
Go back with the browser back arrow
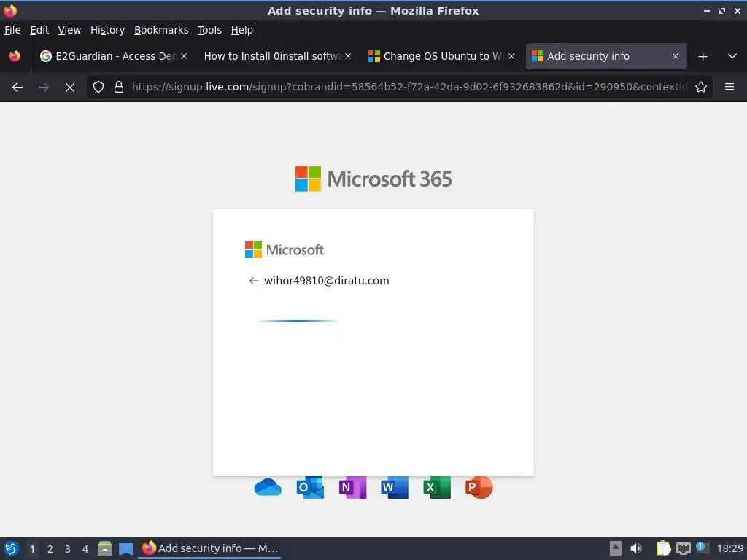18,87
